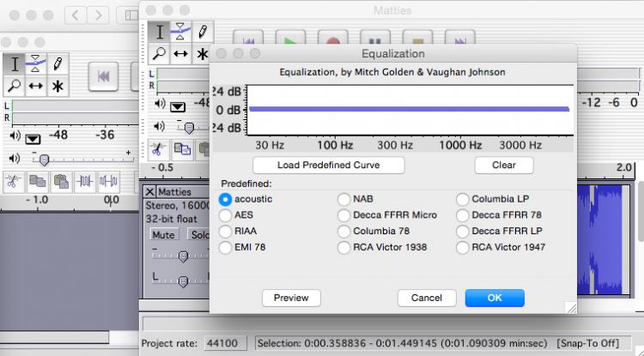The height and width of the screenshot is (356, 644).
Task: Select the Envelope tool in Matties window
Action: click(180, 32)
